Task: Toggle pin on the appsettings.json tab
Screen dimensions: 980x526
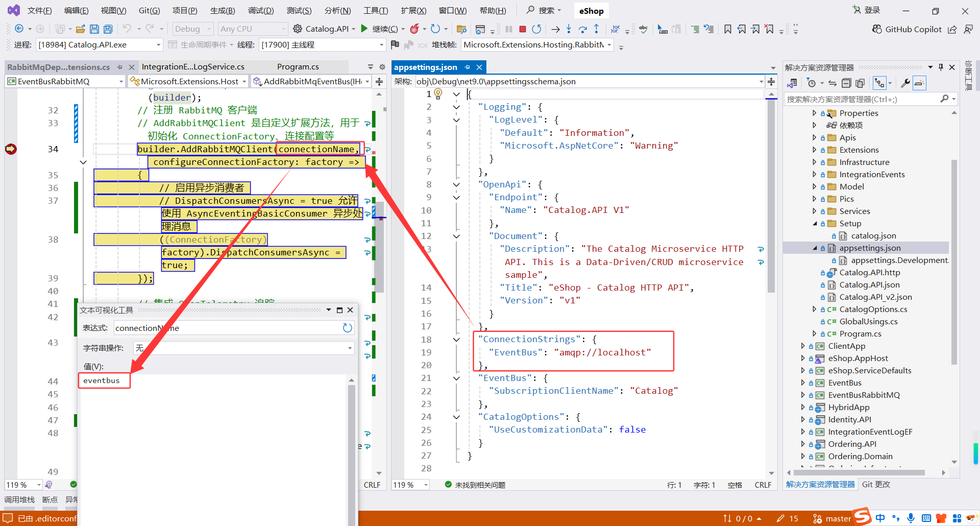Action: pyautogui.click(x=467, y=67)
